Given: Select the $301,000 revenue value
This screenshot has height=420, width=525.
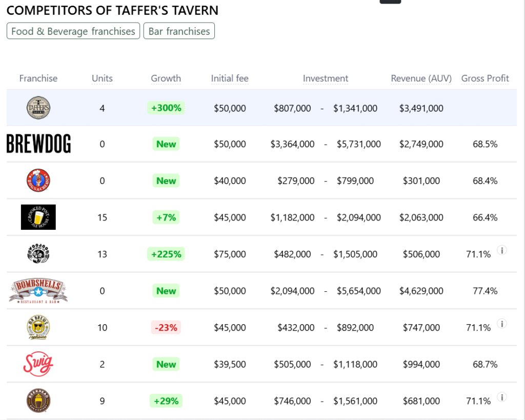Looking at the screenshot, I should (x=421, y=181).
